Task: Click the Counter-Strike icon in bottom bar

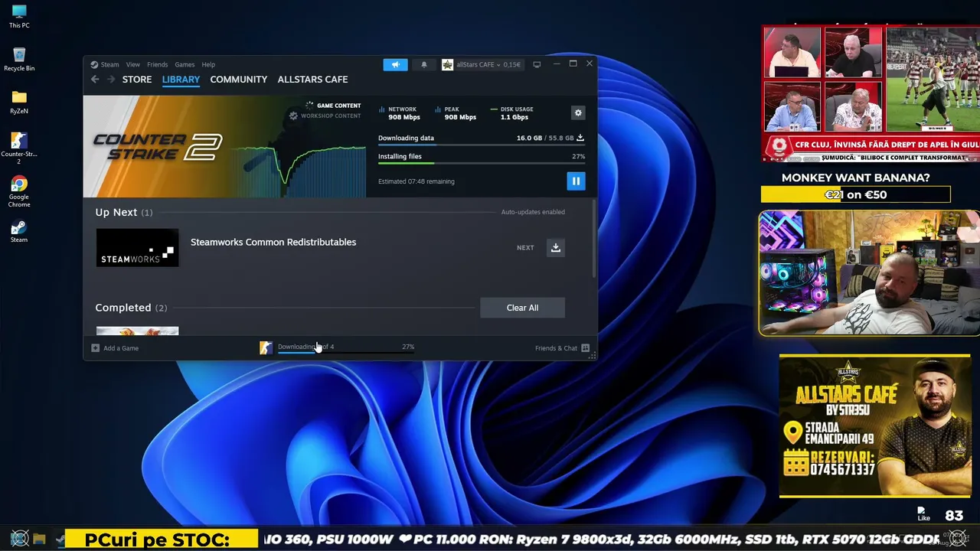Action: [x=266, y=348]
